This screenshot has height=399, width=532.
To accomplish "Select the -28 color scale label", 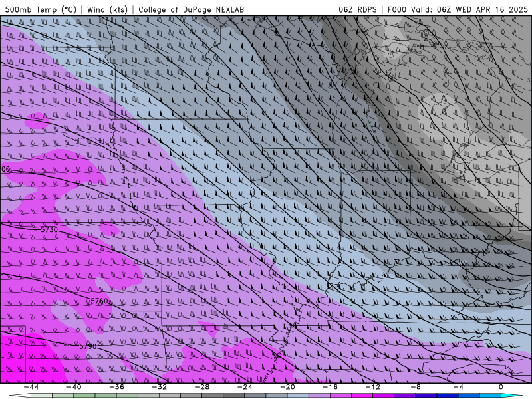I will (x=202, y=387).
